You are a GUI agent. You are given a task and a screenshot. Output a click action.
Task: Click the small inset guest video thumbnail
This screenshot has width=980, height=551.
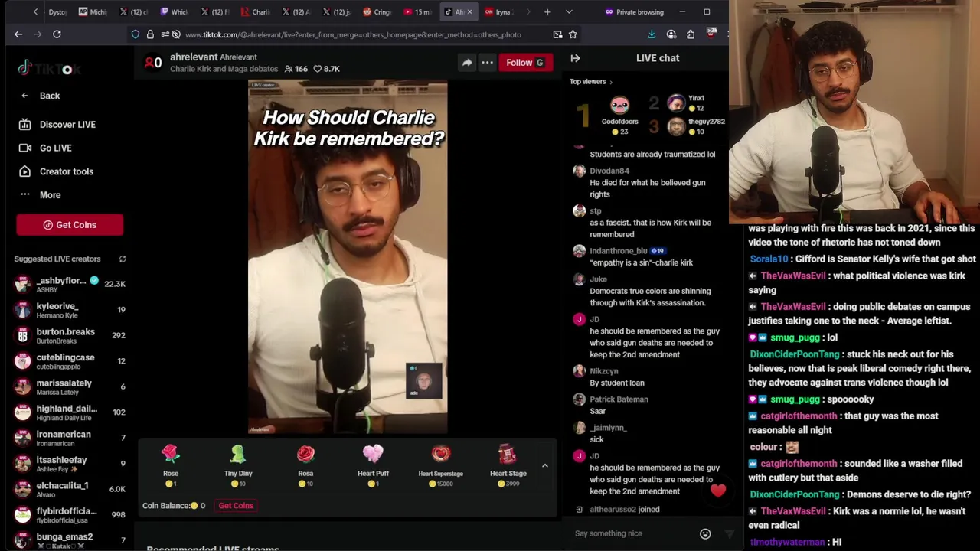click(x=424, y=381)
